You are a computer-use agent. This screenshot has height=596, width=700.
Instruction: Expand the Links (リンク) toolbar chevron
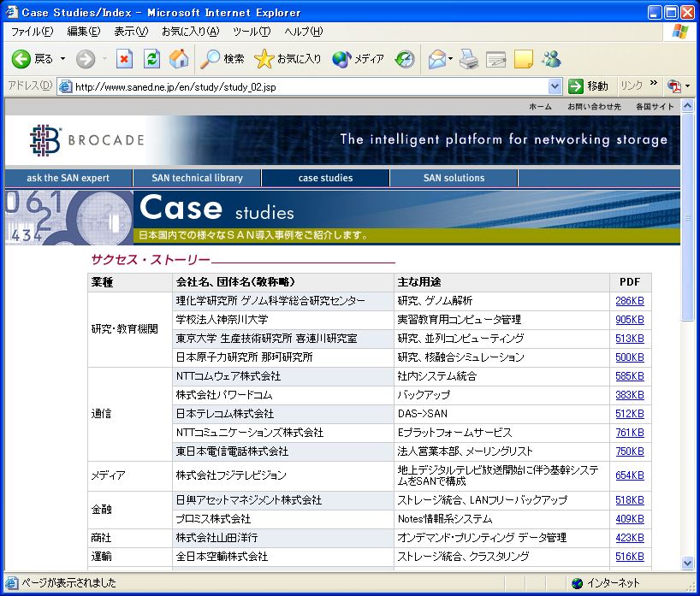[x=654, y=83]
